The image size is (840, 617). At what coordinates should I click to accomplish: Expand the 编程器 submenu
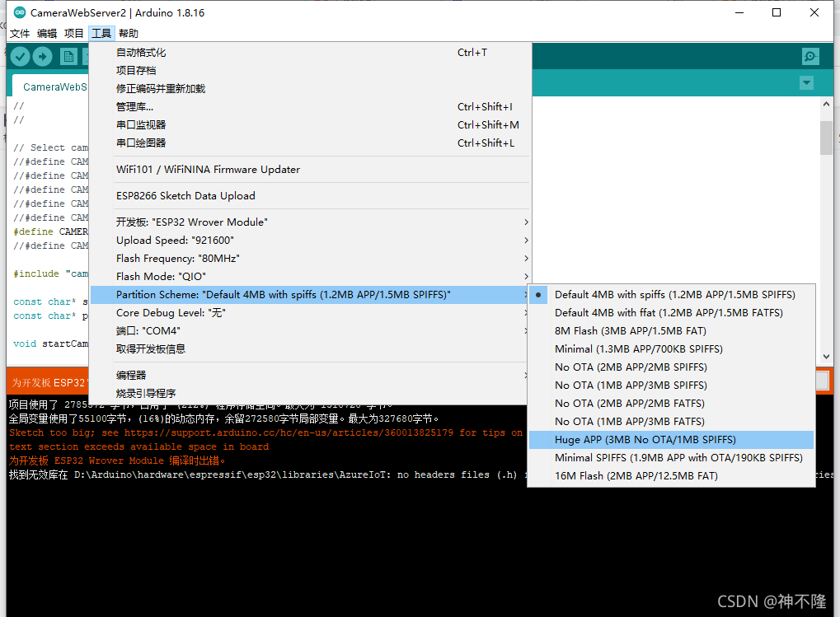click(310, 375)
